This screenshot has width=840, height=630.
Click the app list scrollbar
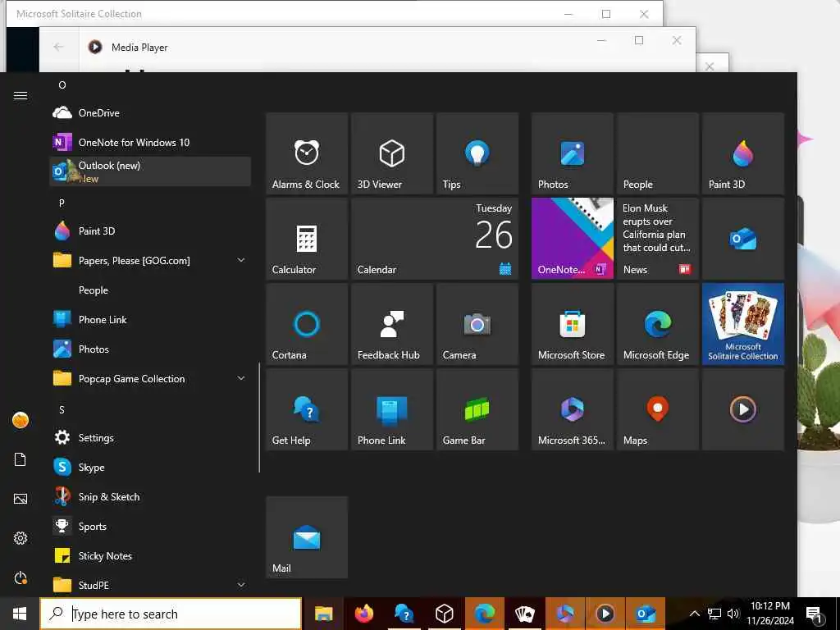(x=259, y=418)
